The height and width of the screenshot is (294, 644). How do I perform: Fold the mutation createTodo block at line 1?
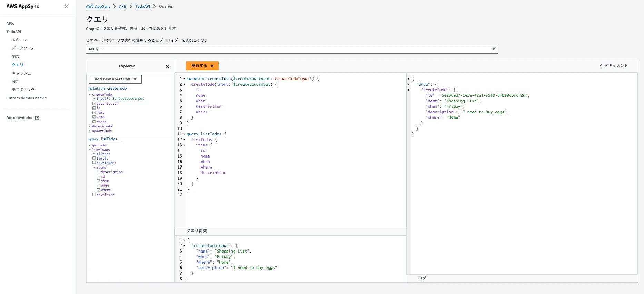click(x=184, y=79)
